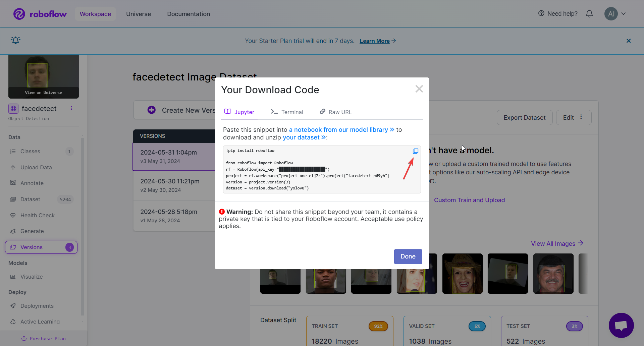Click the Done button
This screenshot has height=346, width=644.
coord(408,256)
